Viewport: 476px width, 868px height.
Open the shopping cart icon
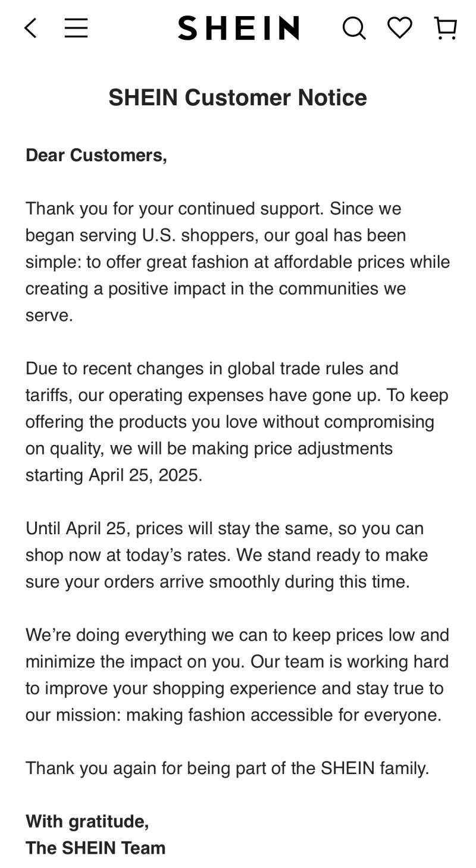(x=446, y=28)
